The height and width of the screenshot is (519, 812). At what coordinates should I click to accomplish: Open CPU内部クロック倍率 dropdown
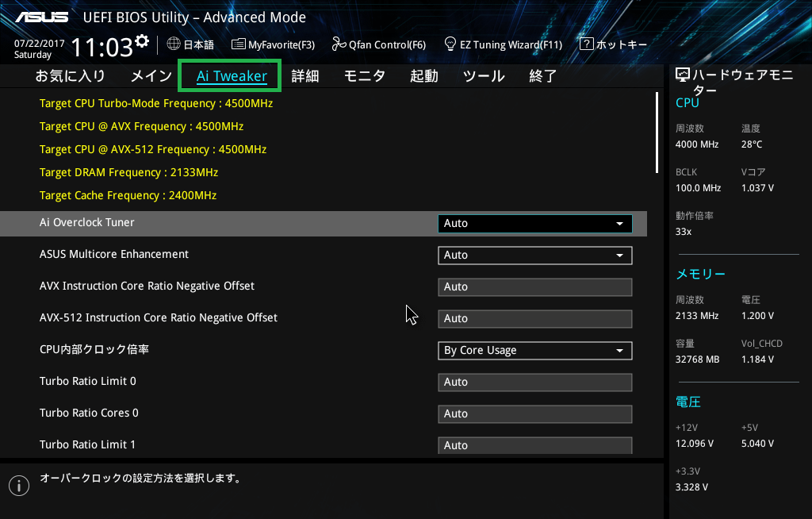click(535, 351)
